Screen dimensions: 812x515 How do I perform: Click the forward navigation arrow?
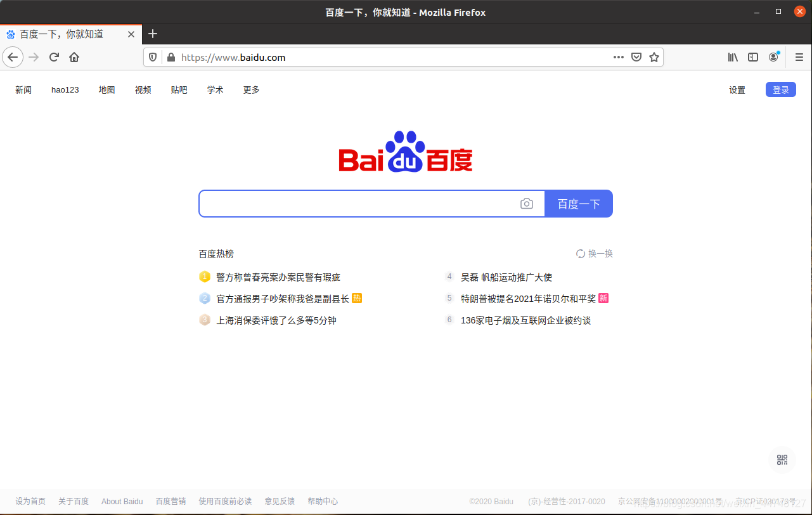point(34,57)
